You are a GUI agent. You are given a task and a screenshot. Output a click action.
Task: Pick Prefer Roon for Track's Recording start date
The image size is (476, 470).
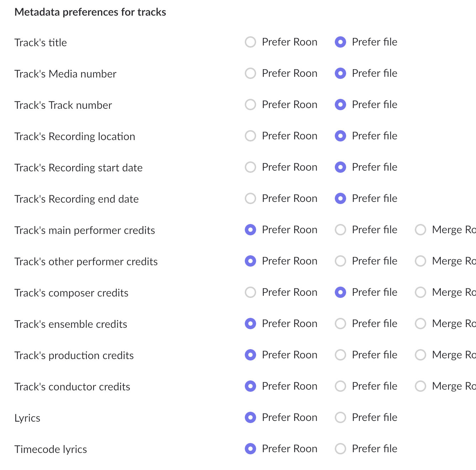pos(250,167)
